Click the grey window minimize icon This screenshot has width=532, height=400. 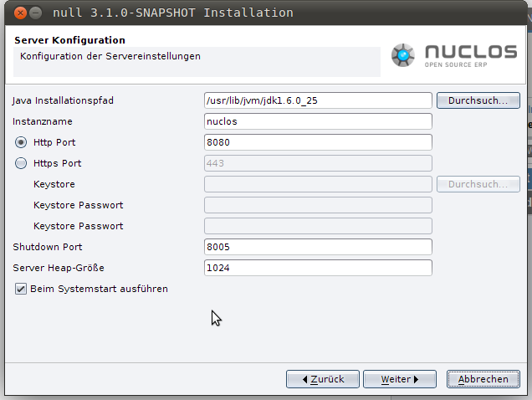(35, 13)
